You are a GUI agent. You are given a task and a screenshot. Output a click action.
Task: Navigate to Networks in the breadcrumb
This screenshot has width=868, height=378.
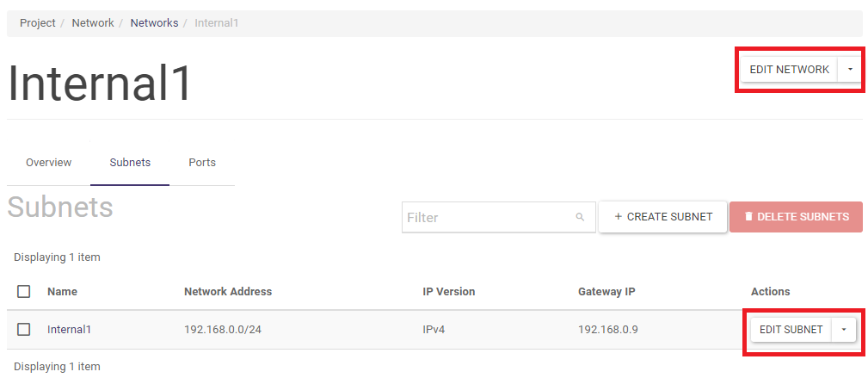pos(154,23)
